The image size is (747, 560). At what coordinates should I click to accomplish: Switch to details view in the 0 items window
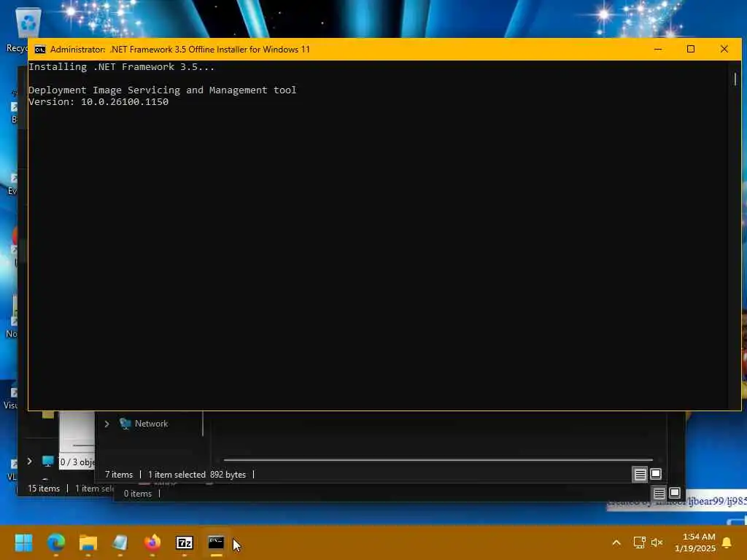pyautogui.click(x=659, y=494)
